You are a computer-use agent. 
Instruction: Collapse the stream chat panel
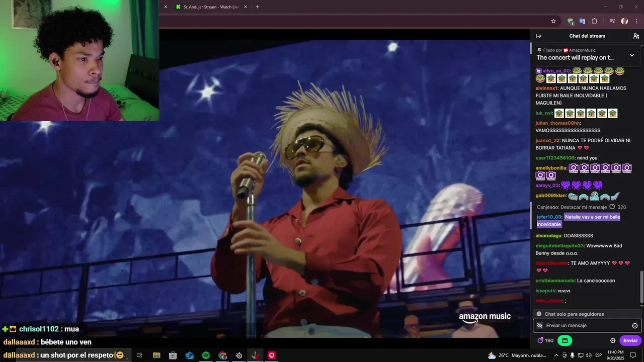pos(538,36)
